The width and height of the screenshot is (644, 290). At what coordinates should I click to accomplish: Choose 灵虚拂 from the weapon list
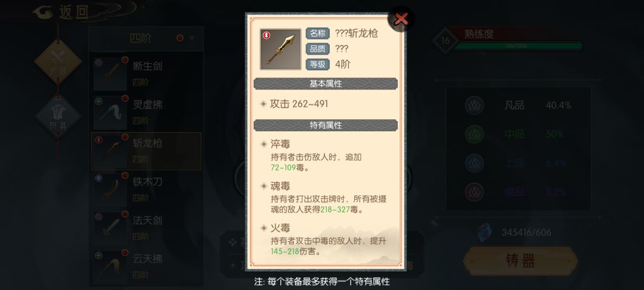(x=146, y=112)
